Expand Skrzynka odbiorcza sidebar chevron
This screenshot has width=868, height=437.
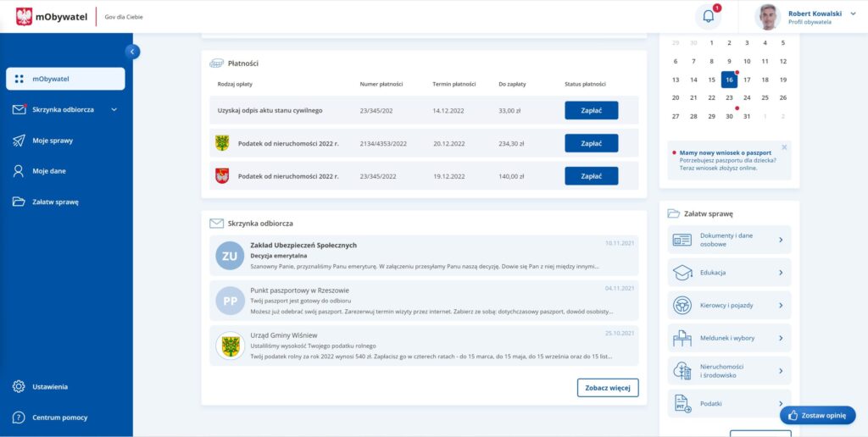[x=114, y=109]
